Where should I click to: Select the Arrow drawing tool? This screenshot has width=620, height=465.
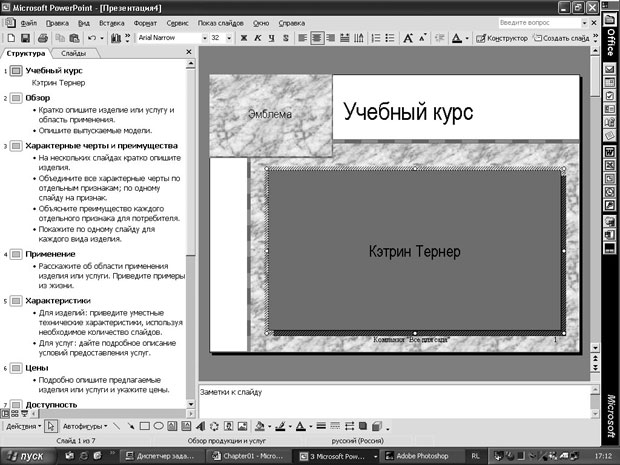(130, 426)
